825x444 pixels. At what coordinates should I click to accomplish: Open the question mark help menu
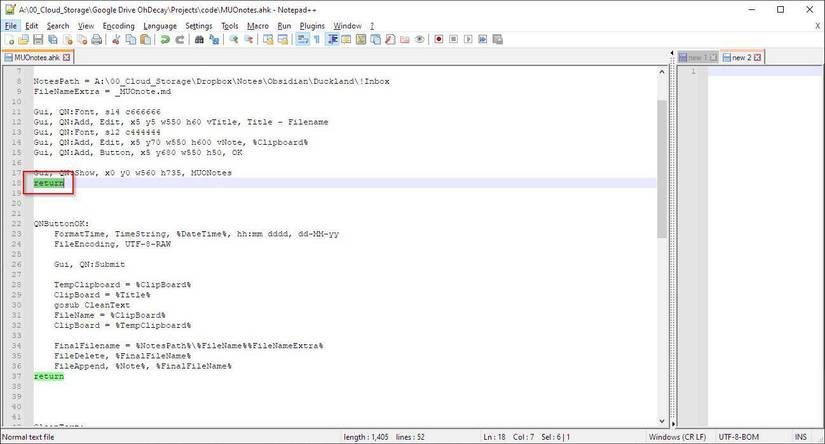(x=371, y=26)
